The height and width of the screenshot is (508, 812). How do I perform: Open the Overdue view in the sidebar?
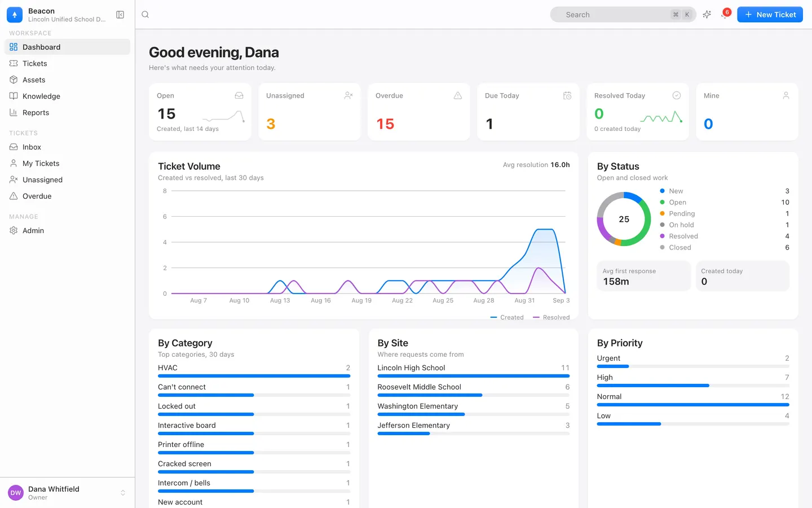[68, 196]
